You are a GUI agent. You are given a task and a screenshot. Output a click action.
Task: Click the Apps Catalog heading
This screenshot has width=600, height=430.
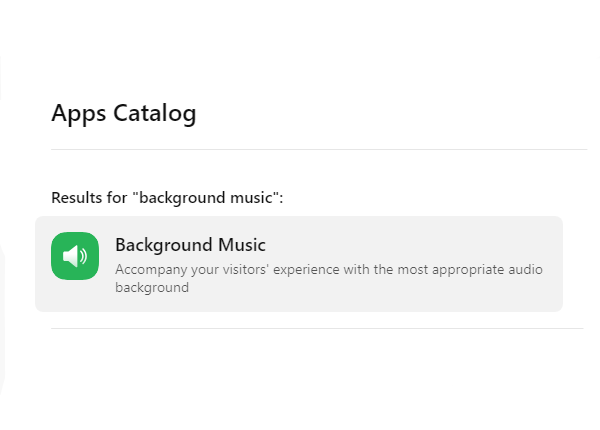tap(124, 114)
